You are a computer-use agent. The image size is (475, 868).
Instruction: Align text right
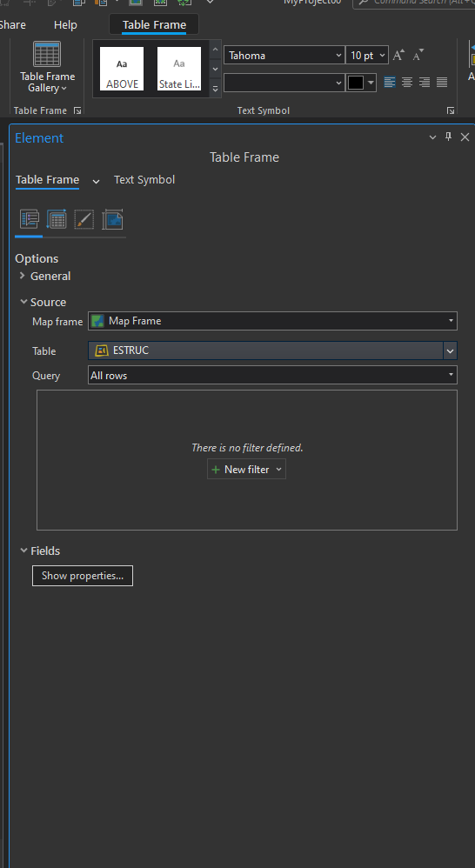[x=425, y=83]
